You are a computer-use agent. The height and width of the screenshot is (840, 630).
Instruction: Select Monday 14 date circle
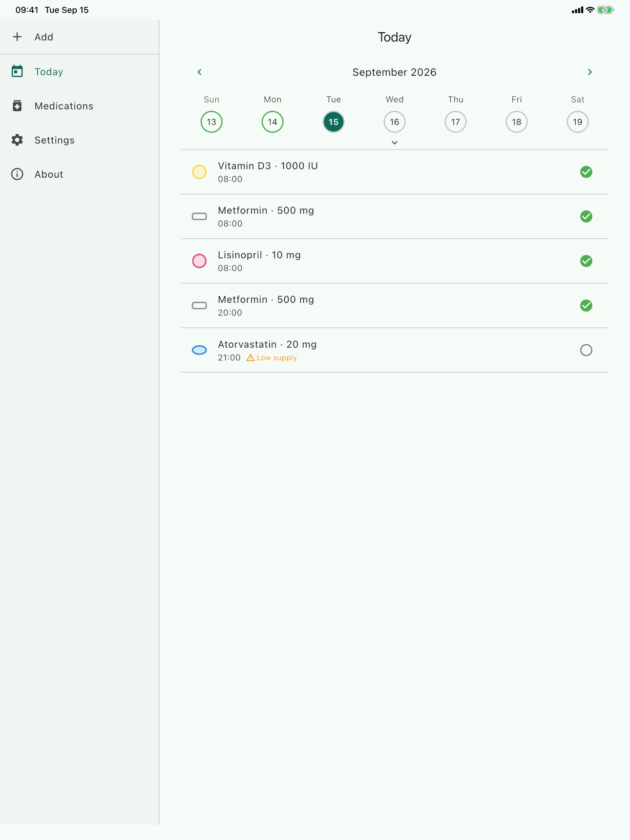tap(273, 122)
